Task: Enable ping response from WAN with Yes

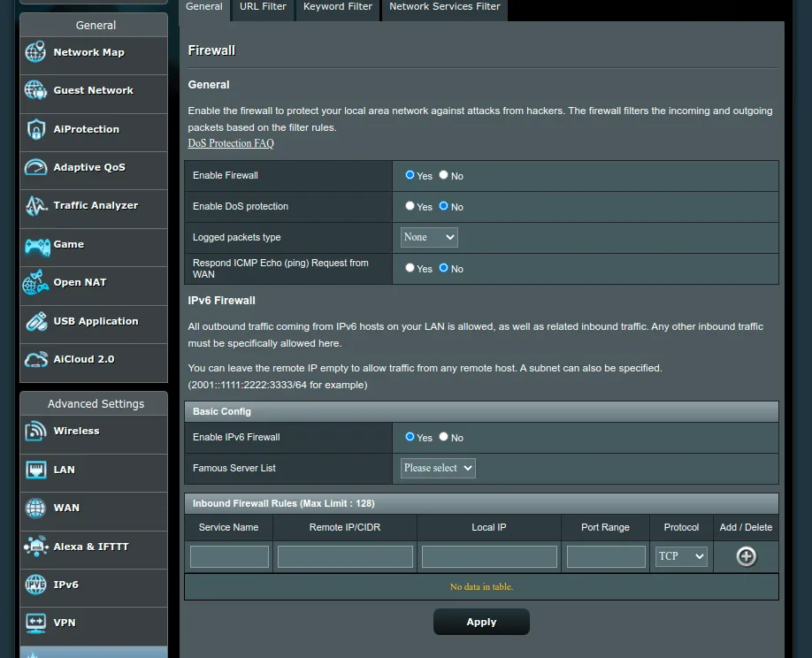Action: 410,268
